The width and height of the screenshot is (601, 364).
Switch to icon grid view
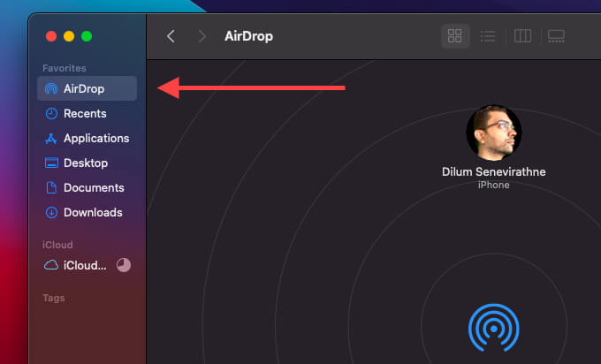(x=455, y=36)
